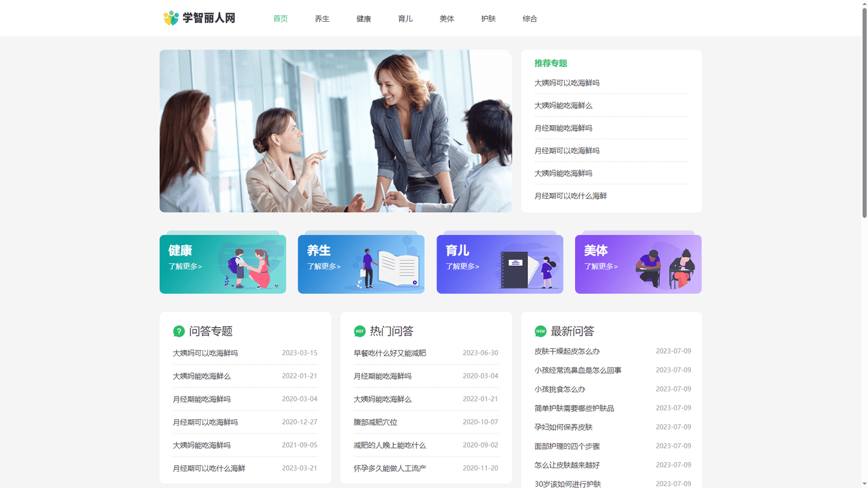This screenshot has height=488, width=868.
Task: Open 怀孕多久能做人工流产 in 热门问答
Action: [x=389, y=468]
